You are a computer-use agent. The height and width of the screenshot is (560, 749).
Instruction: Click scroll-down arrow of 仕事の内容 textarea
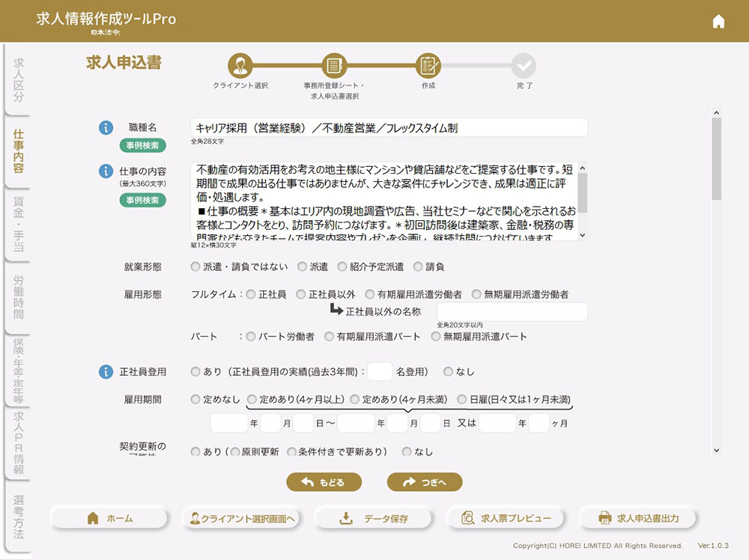click(582, 235)
